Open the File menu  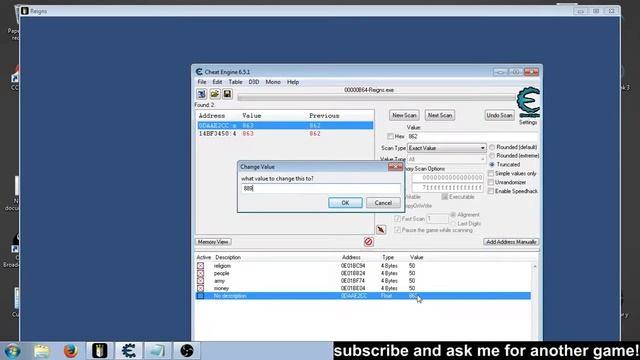tap(202, 82)
